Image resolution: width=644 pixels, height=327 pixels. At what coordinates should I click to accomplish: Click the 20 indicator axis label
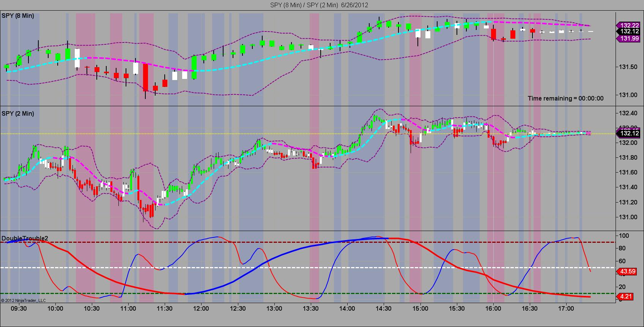pos(623,286)
